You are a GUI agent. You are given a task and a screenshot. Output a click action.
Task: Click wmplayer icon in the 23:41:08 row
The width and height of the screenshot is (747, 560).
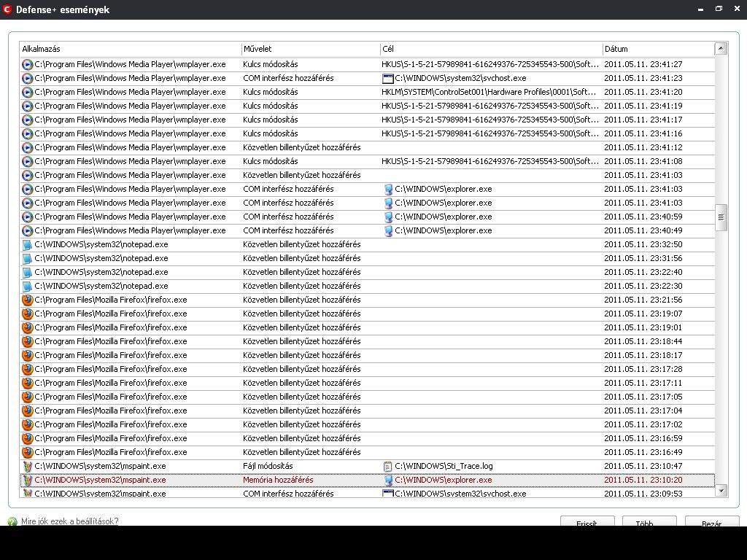point(28,161)
